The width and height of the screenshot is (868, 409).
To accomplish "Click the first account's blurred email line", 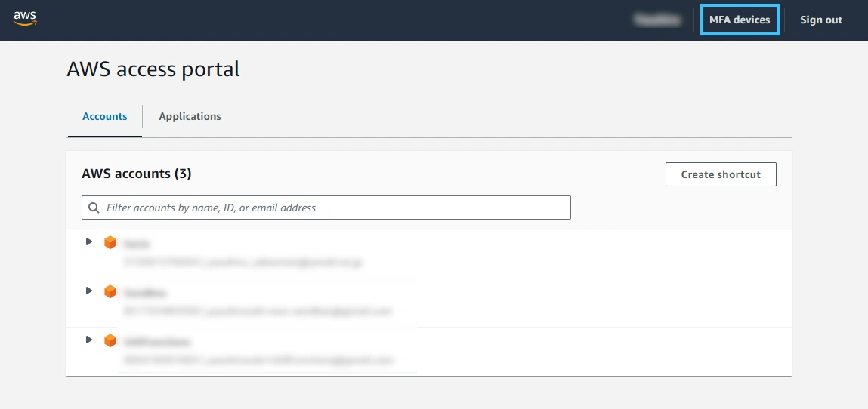I will coord(242,262).
